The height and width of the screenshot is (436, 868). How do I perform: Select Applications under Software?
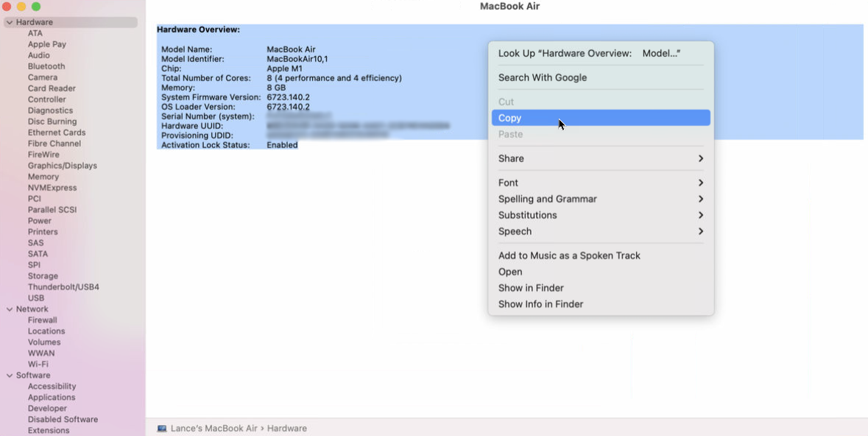[x=52, y=398]
